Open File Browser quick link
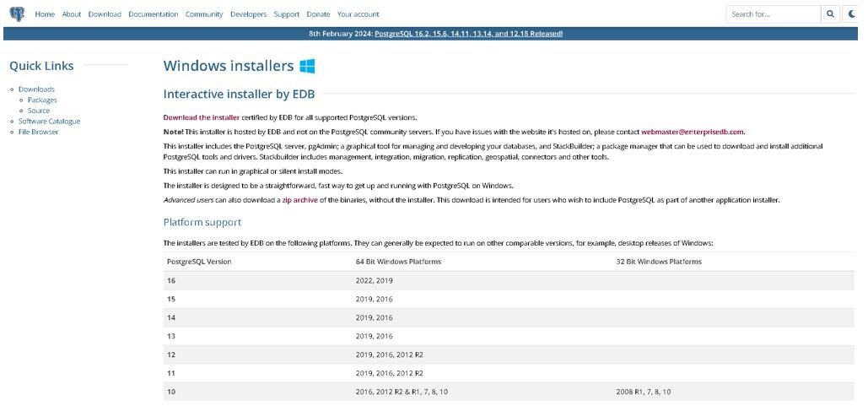The width and height of the screenshot is (868, 406). tap(38, 132)
